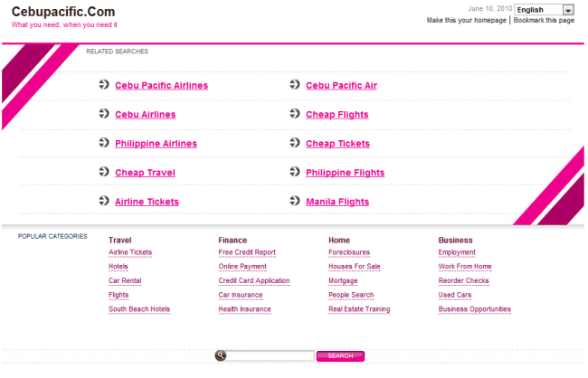
Task: Open the Cebupacific.Com site title
Action: pyautogui.click(x=63, y=12)
